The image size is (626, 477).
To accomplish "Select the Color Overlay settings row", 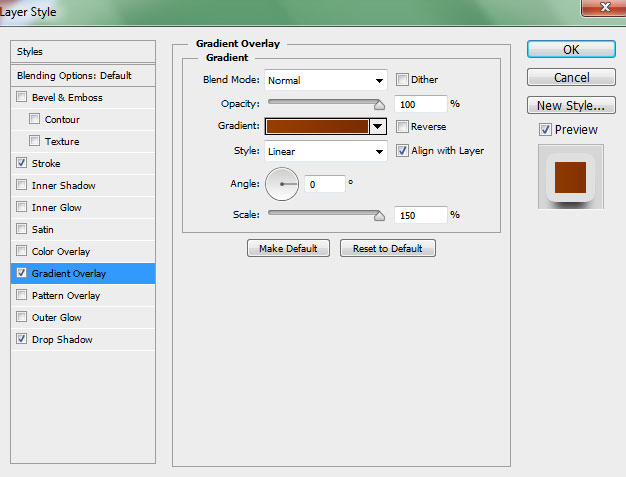I will coord(83,251).
